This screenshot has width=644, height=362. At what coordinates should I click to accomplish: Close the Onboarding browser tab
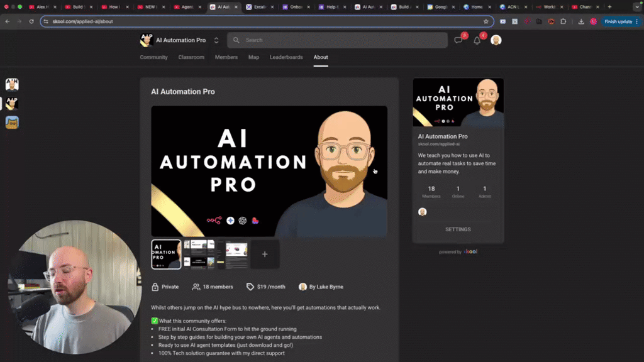[308, 7]
